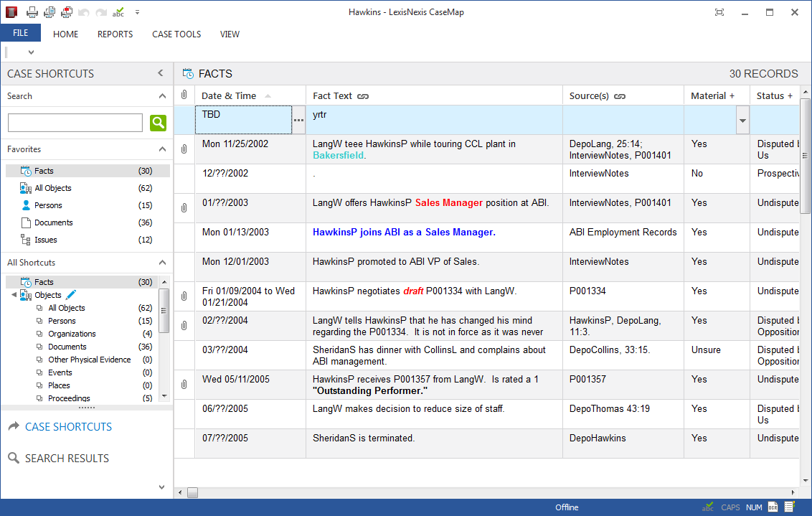
Task: Collapse the All Shortcuts section
Action: [162, 263]
